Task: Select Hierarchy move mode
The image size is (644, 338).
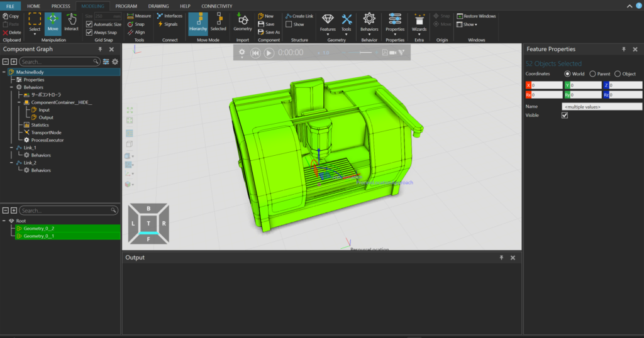Action: 197,23
